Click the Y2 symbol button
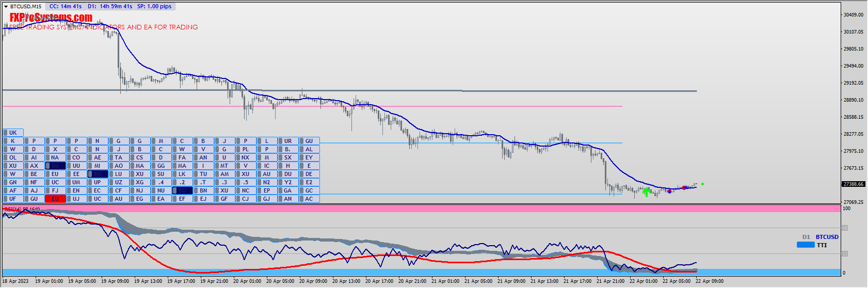The height and width of the screenshot is (288, 868). (x=288, y=182)
